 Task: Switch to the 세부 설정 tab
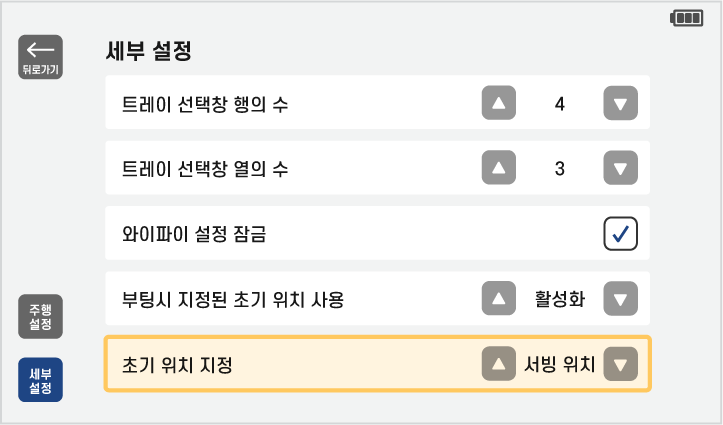[x=40, y=379]
